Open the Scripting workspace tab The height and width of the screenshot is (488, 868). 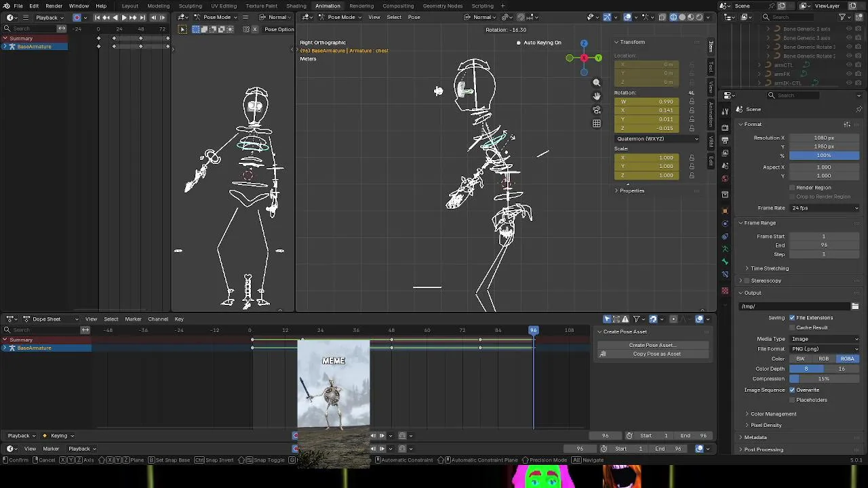coord(482,5)
